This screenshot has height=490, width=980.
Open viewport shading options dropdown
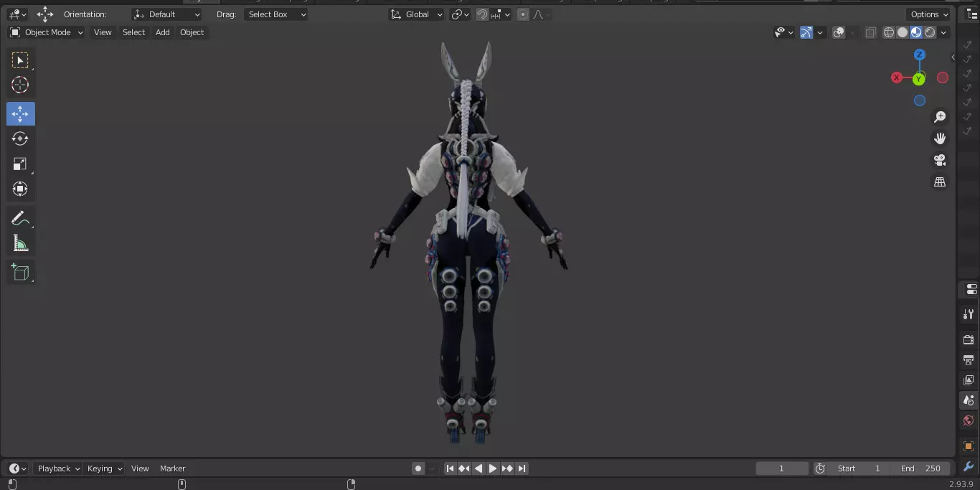(944, 32)
